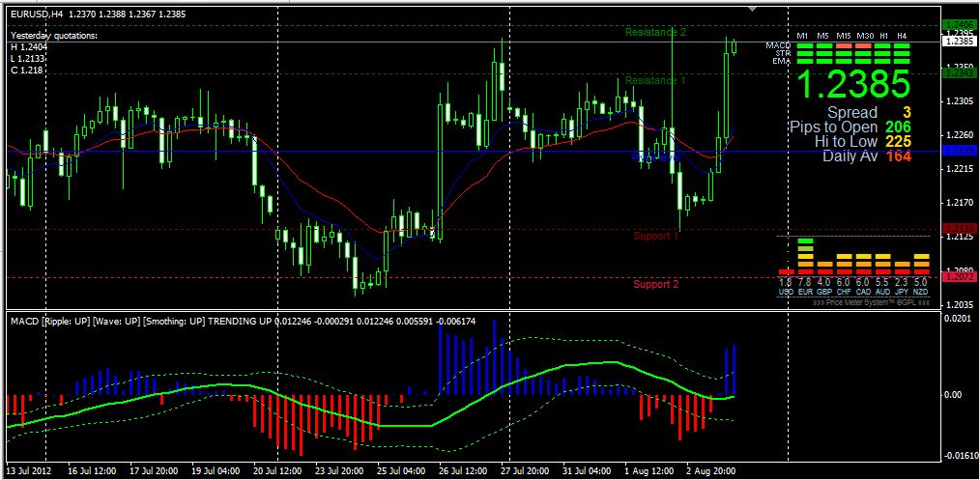Click the Resistance 2 label

(x=655, y=32)
